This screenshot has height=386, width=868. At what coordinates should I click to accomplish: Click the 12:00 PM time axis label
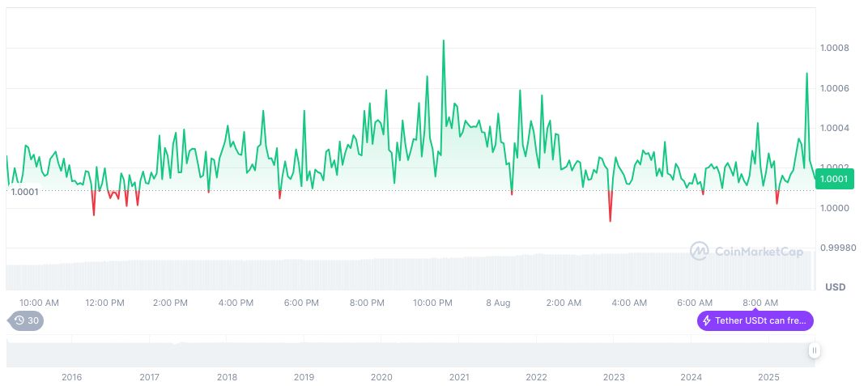(105, 303)
